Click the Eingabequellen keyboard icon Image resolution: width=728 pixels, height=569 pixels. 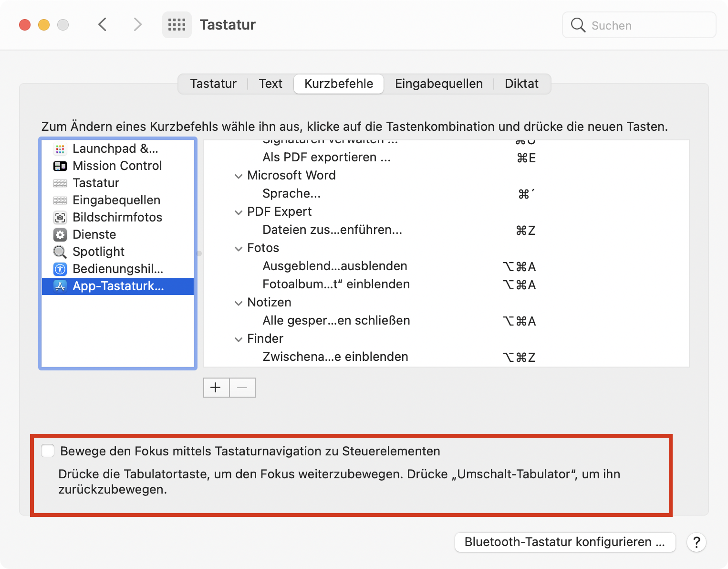pyautogui.click(x=60, y=200)
